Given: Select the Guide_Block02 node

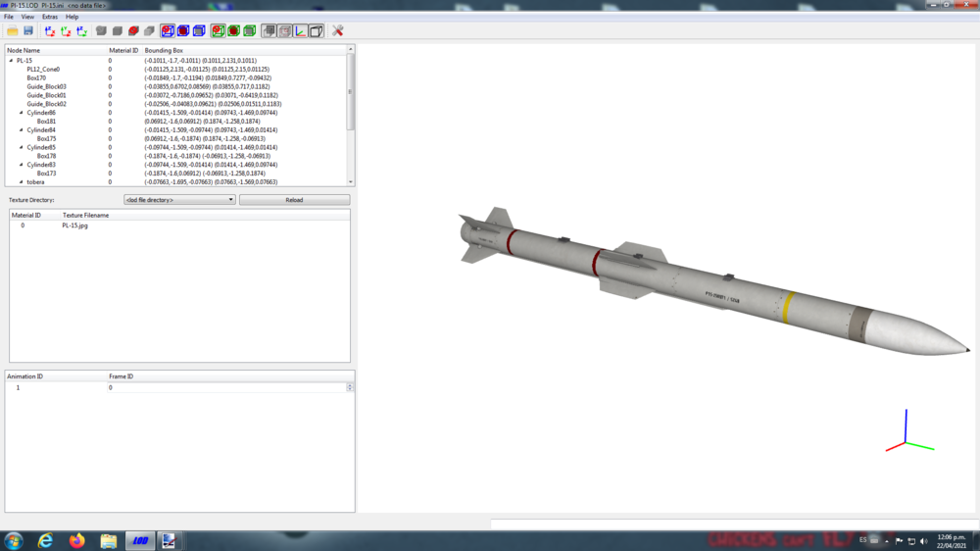Looking at the screenshot, I should (46, 104).
